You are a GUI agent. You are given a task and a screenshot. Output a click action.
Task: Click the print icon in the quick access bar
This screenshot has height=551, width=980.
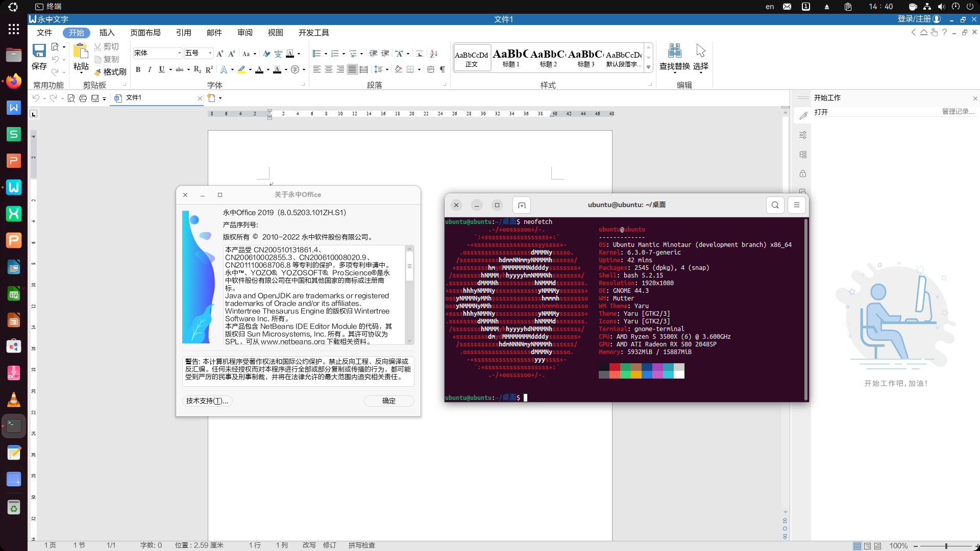[x=83, y=98]
